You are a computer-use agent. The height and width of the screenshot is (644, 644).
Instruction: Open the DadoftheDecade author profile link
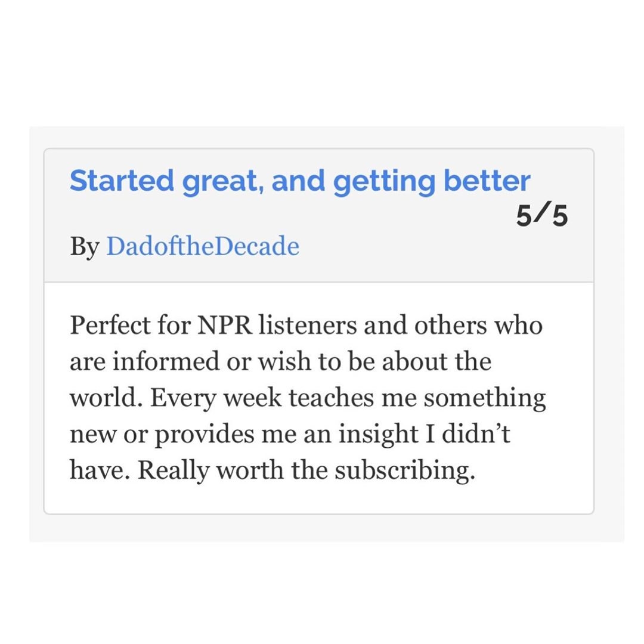[x=203, y=246]
